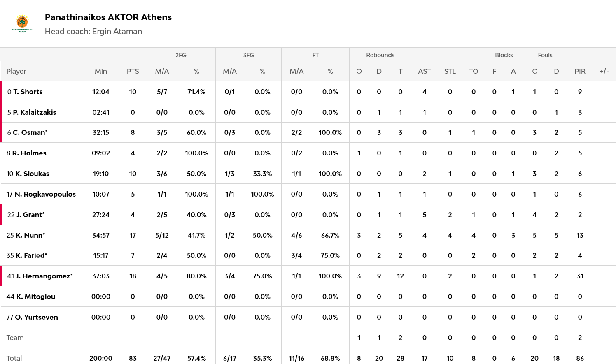Open T. Shorts player profile

click(x=28, y=92)
